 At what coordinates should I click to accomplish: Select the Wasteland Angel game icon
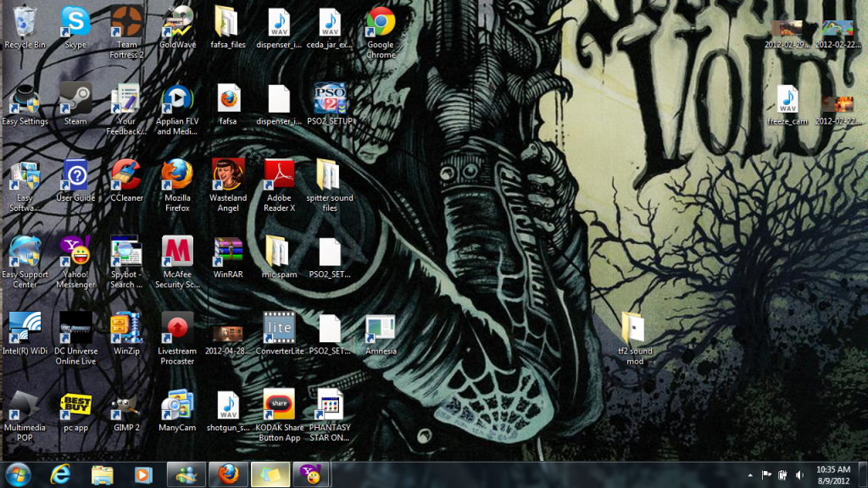228,186
